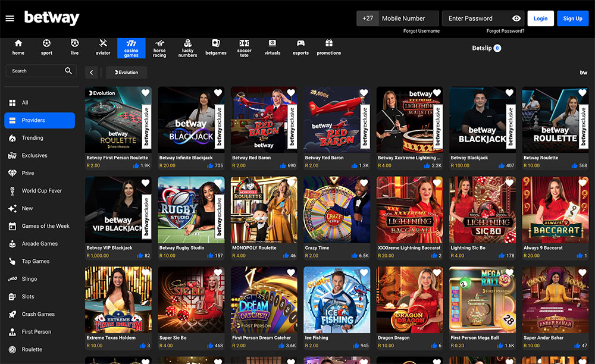Open Crash Games category
This screenshot has height=364, width=595.
click(39, 314)
